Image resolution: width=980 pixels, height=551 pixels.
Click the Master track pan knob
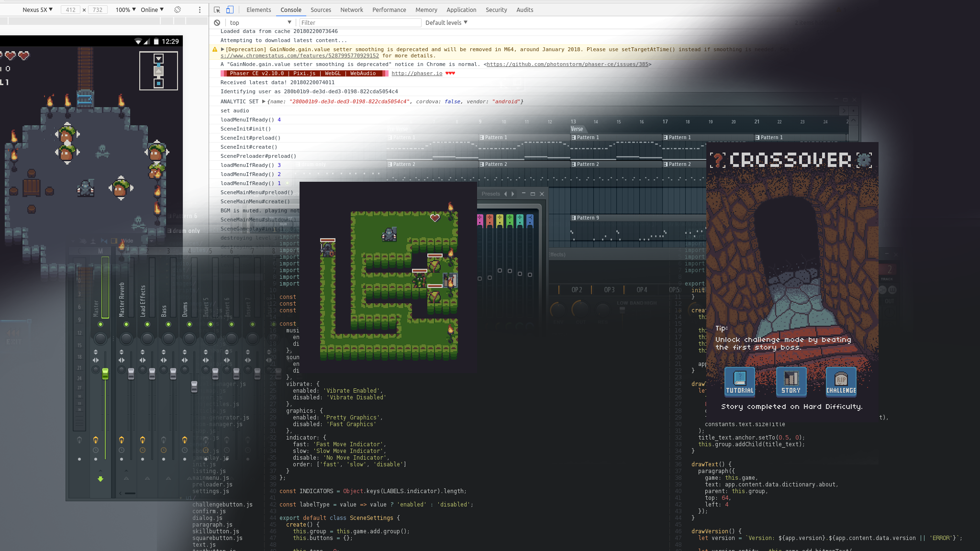pyautogui.click(x=100, y=339)
